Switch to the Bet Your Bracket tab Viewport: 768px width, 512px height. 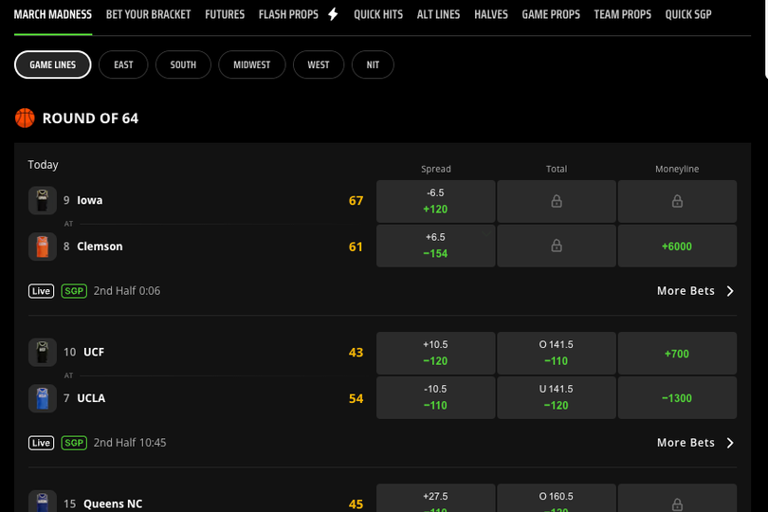[148, 15]
